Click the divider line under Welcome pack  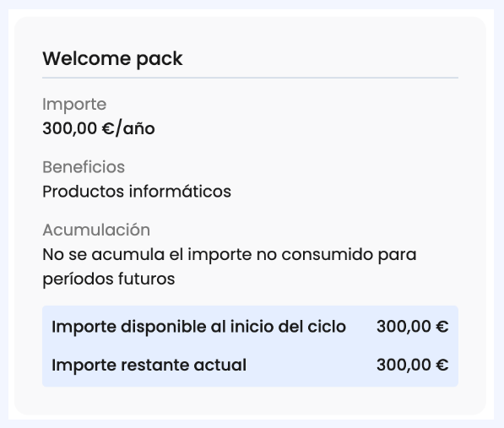point(250,78)
